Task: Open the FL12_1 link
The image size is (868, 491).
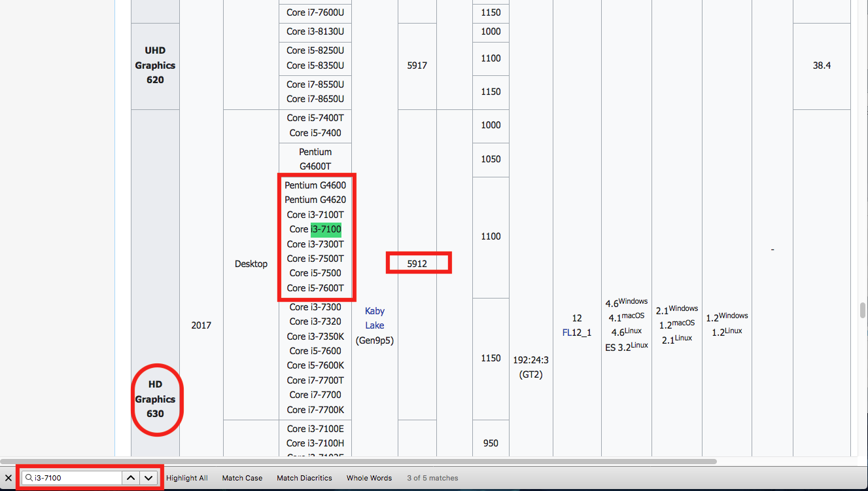Action: (x=577, y=333)
